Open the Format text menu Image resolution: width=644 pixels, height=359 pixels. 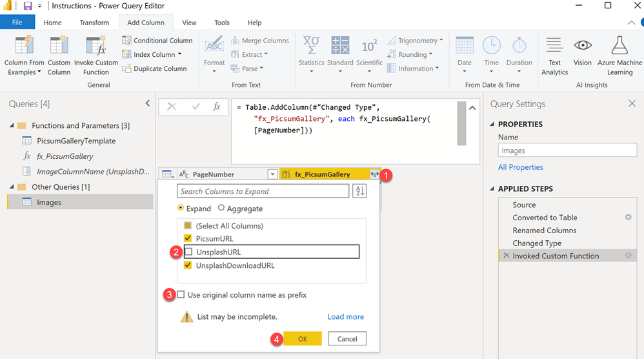click(214, 56)
